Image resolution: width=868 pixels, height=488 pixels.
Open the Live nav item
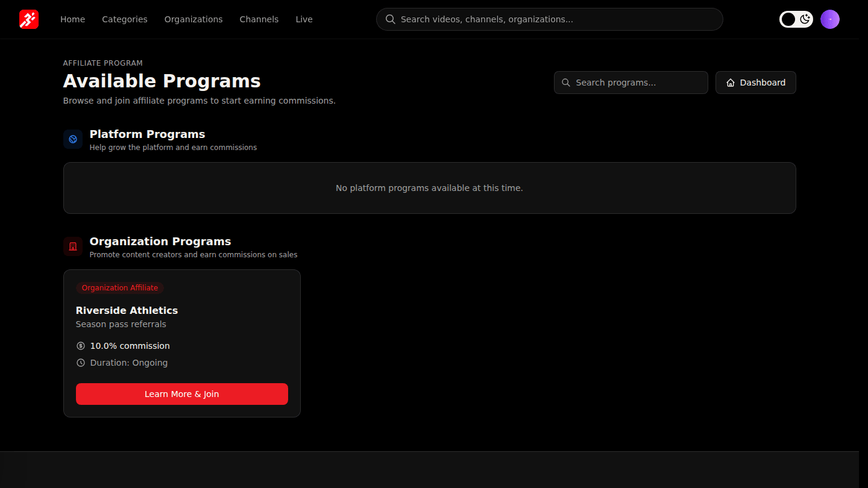[x=304, y=19]
